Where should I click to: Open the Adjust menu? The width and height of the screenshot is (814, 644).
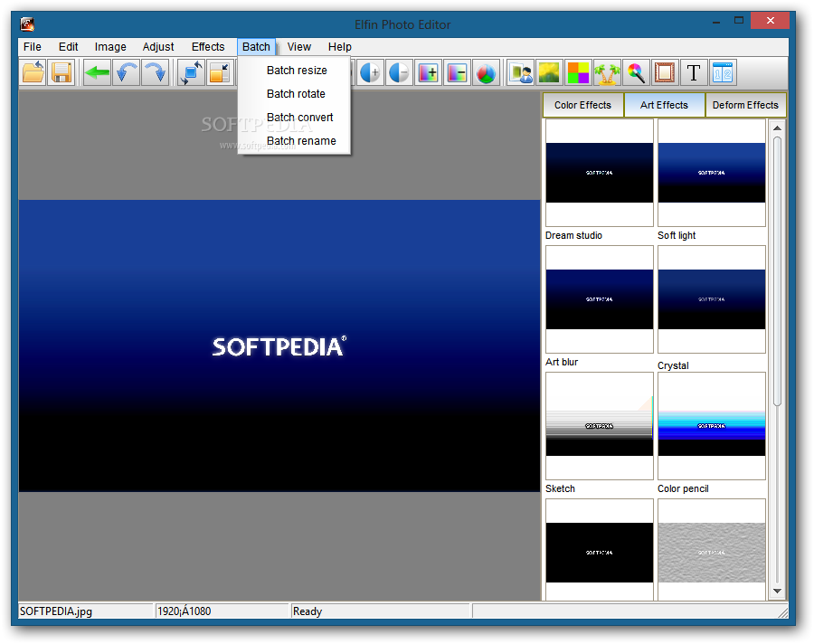pos(158,47)
